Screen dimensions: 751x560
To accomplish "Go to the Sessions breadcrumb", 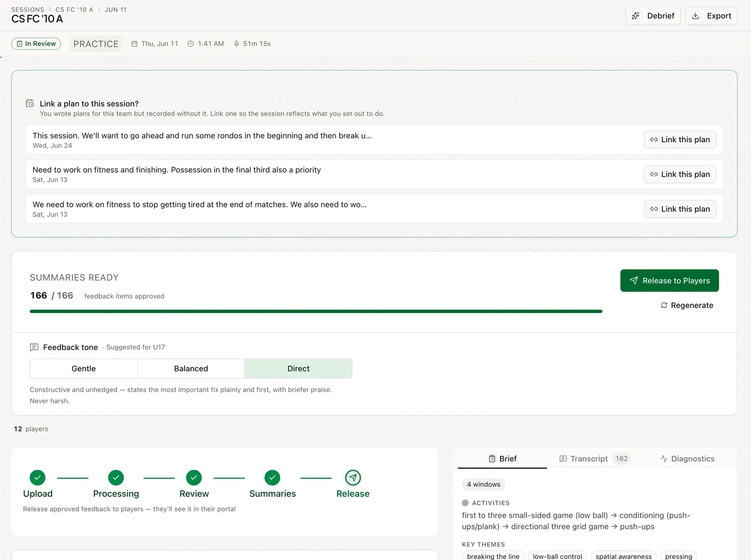I will tap(28, 9).
